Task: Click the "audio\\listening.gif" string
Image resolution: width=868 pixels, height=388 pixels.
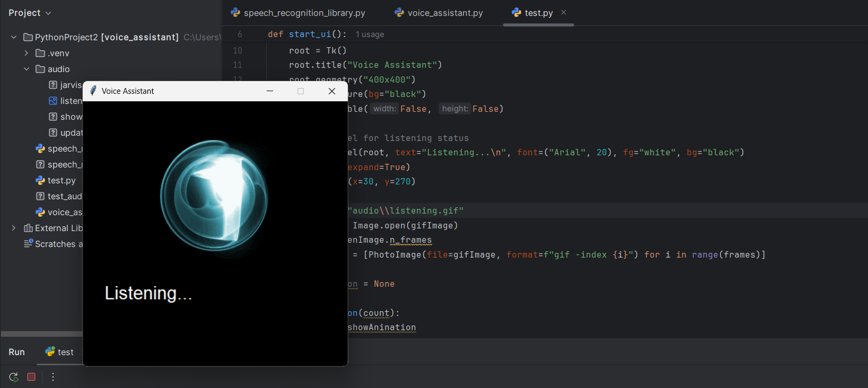Action: coord(406,211)
